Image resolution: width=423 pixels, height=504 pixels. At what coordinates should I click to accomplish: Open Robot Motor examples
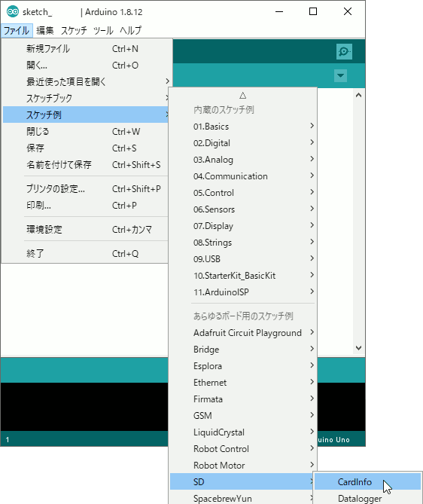(x=243, y=466)
